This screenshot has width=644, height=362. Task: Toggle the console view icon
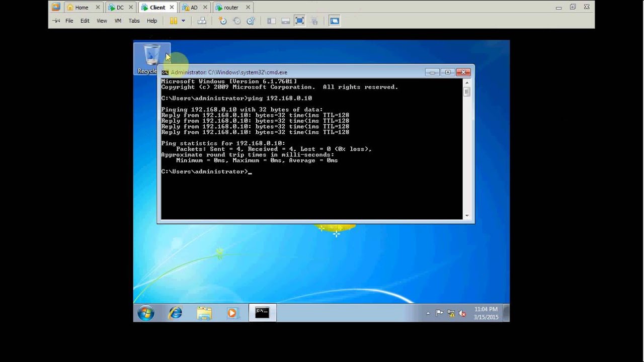click(335, 21)
